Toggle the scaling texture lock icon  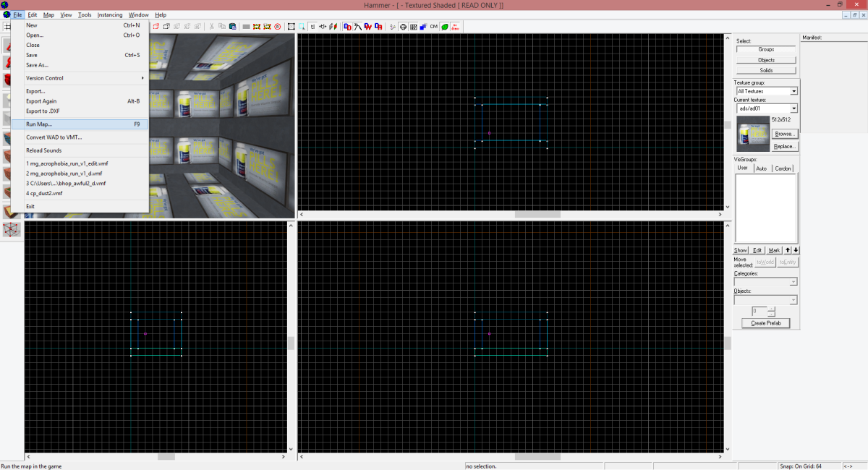pyautogui.click(x=323, y=27)
